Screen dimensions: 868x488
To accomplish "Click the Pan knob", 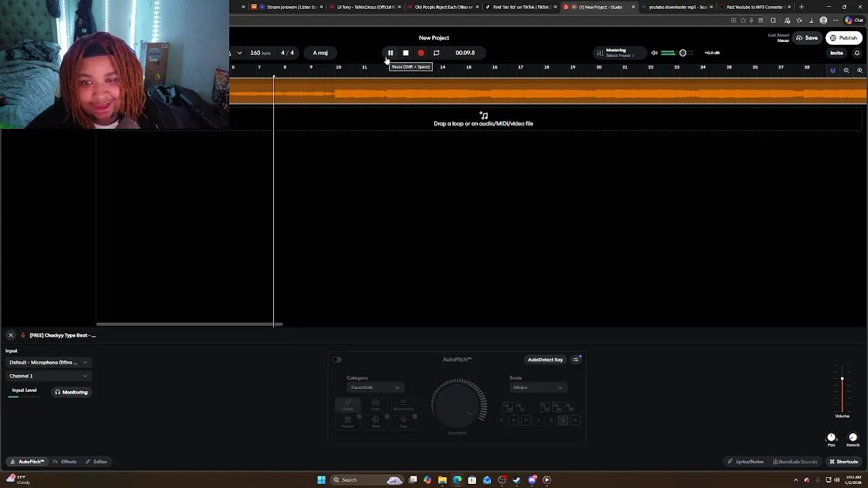I will tap(831, 438).
